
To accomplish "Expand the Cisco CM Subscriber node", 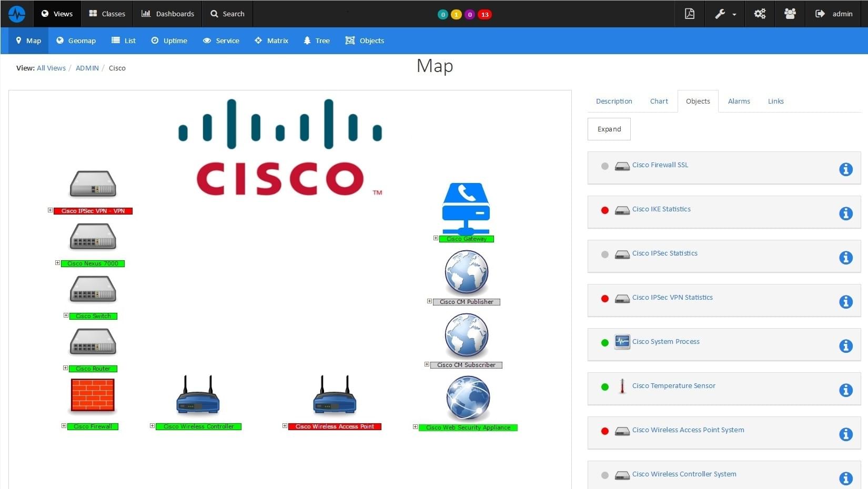I will point(427,364).
